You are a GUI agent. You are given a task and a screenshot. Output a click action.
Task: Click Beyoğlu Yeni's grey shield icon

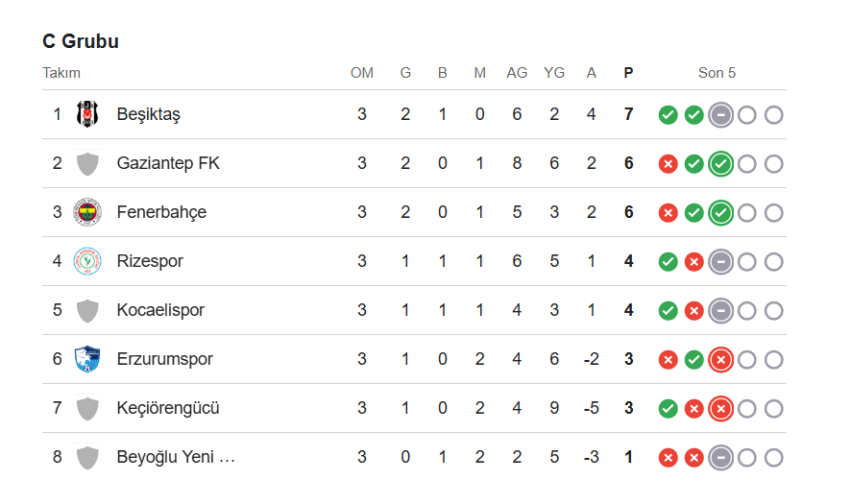tap(87, 457)
